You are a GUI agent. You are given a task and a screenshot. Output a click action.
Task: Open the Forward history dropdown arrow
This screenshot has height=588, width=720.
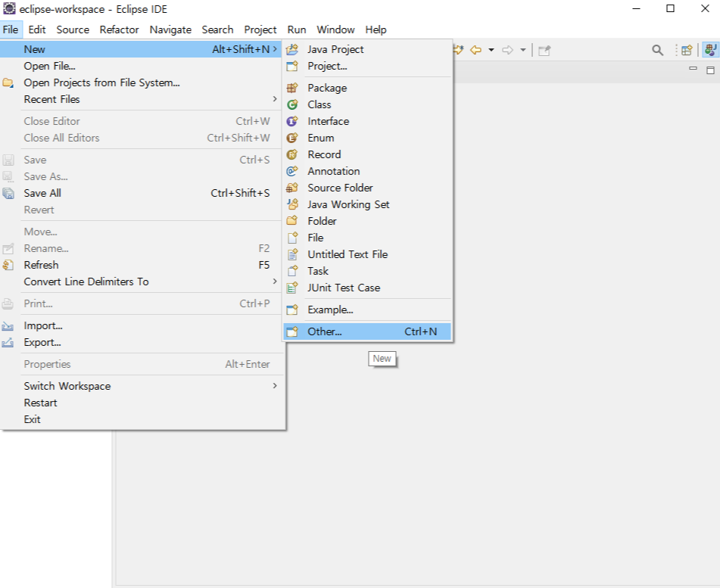522,50
